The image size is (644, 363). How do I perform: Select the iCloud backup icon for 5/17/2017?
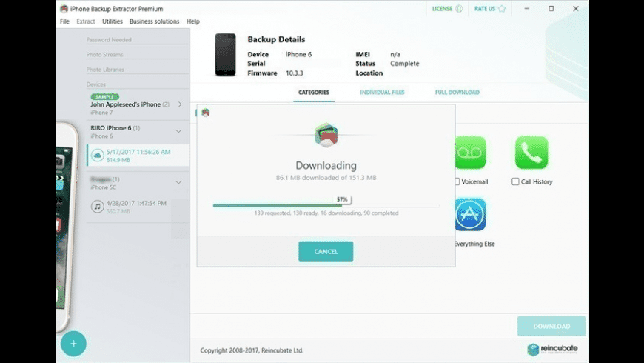click(x=97, y=156)
